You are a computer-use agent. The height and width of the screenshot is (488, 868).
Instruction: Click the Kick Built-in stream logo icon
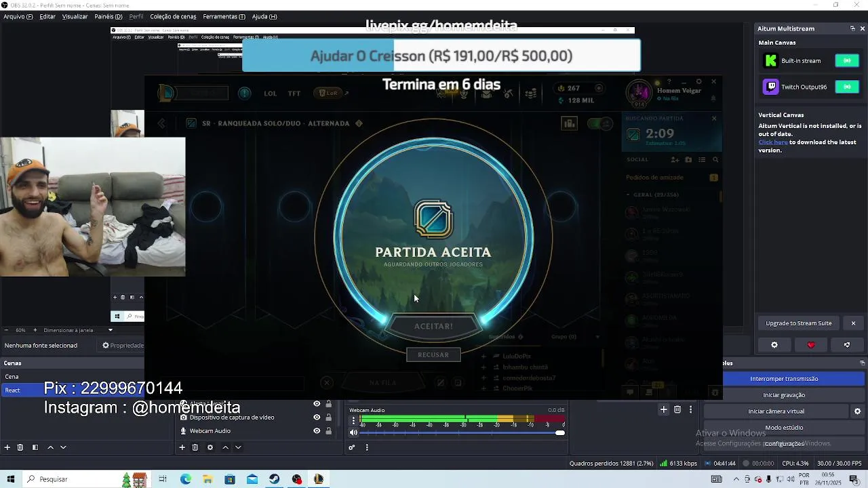tap(771, 61)
